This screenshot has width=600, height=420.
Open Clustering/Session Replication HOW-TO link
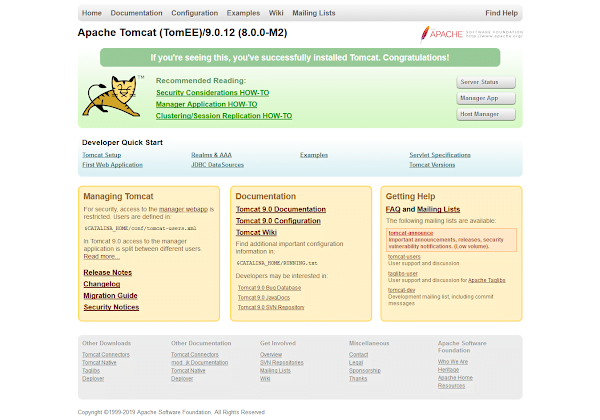coord(224,116)
